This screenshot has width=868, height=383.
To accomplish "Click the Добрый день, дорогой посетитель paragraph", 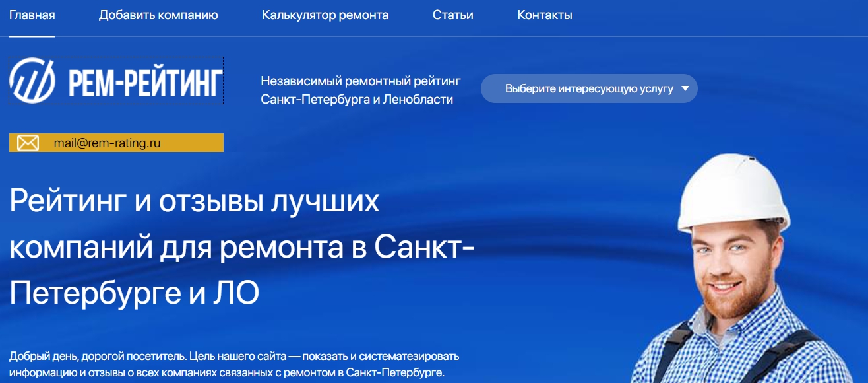I will click(x=233, y=365).
